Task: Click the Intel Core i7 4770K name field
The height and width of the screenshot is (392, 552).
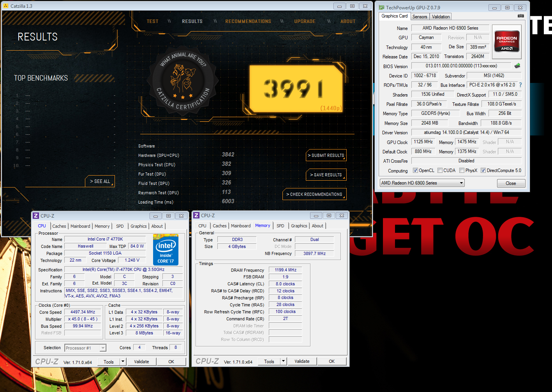Action: (105, 239)
